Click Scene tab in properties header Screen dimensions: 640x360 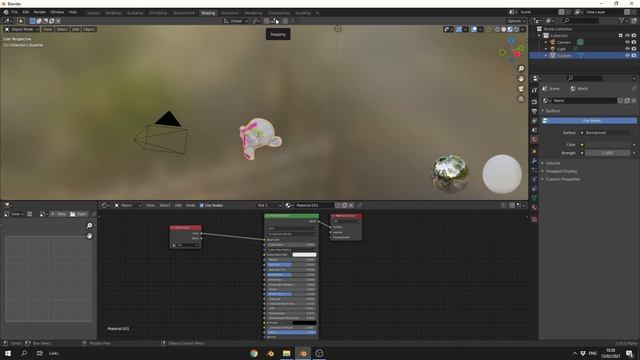click(x=551, y=89)
